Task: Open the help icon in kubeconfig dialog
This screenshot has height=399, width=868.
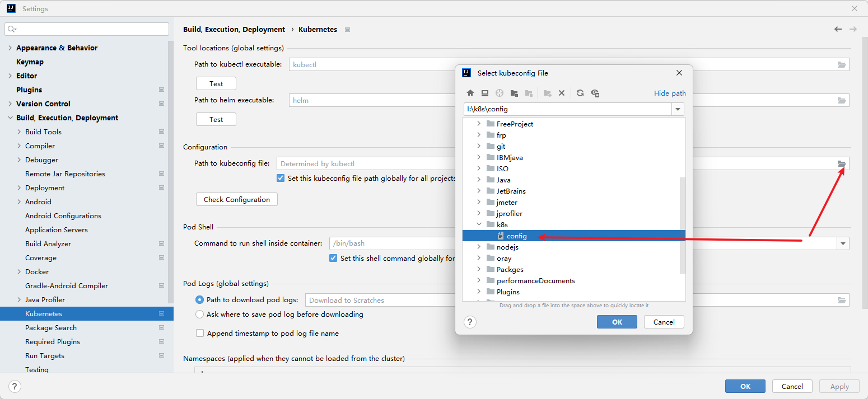Action: pos(470,322)
